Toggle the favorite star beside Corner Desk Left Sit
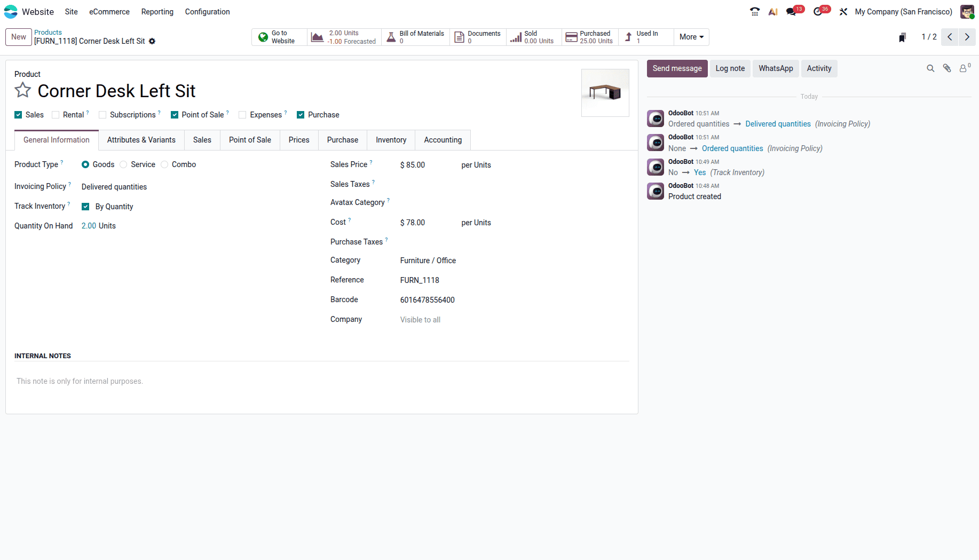The width and height of the screenshot is (979, 560). 23,90
